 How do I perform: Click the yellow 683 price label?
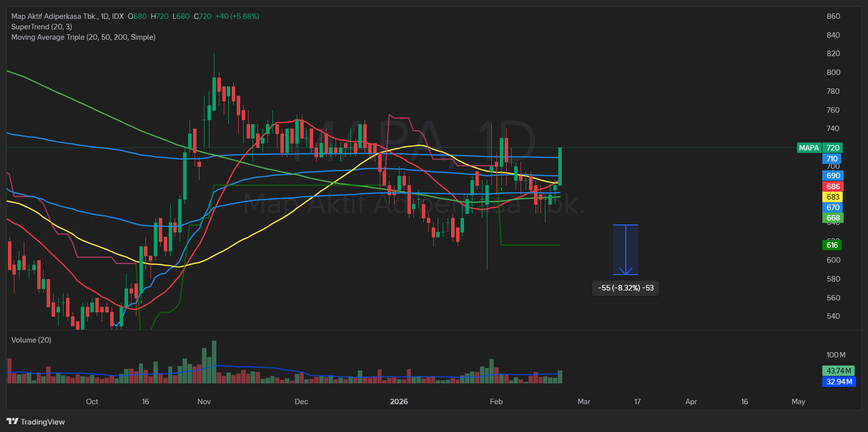point(833,197)
